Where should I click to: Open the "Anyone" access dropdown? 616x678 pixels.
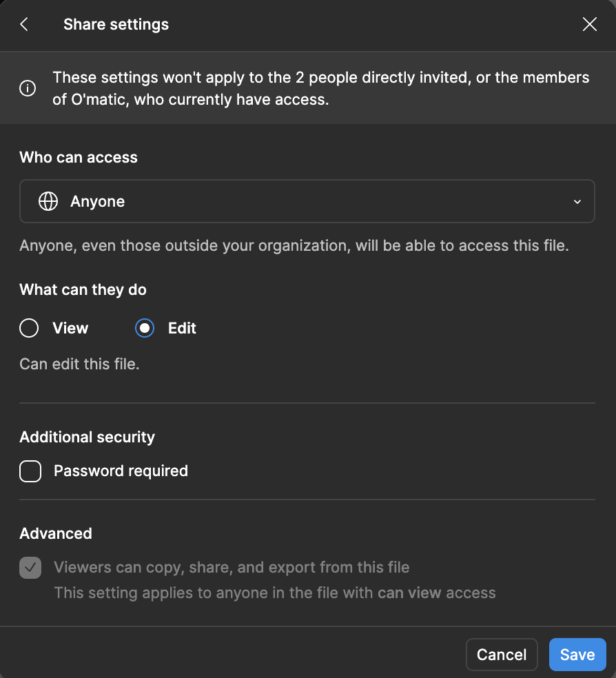click(307, 202)
